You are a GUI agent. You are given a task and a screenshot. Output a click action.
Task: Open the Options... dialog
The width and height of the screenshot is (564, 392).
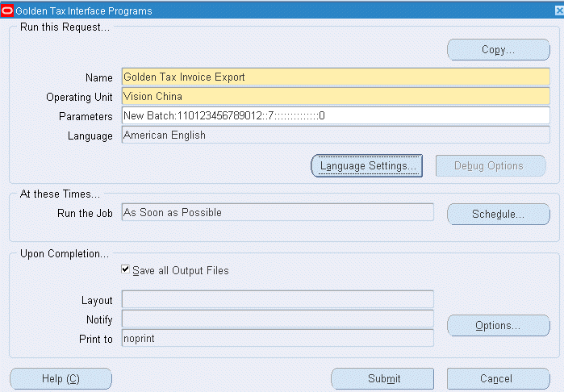[498, 326]
